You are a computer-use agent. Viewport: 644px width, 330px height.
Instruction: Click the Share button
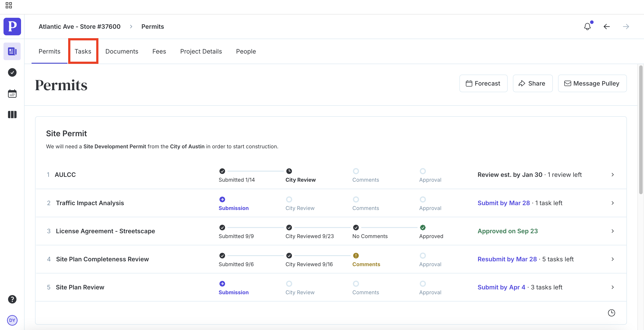(x=532, y=83)
